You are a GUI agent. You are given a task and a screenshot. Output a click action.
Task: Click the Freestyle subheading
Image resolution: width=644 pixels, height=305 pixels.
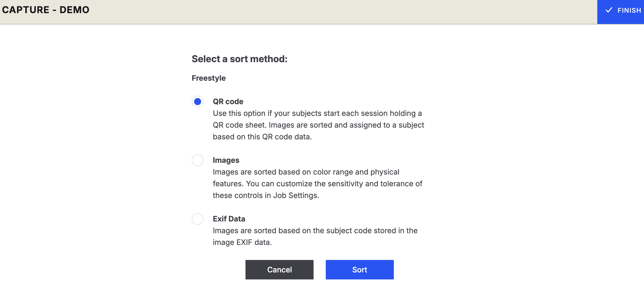click(209, 78)
